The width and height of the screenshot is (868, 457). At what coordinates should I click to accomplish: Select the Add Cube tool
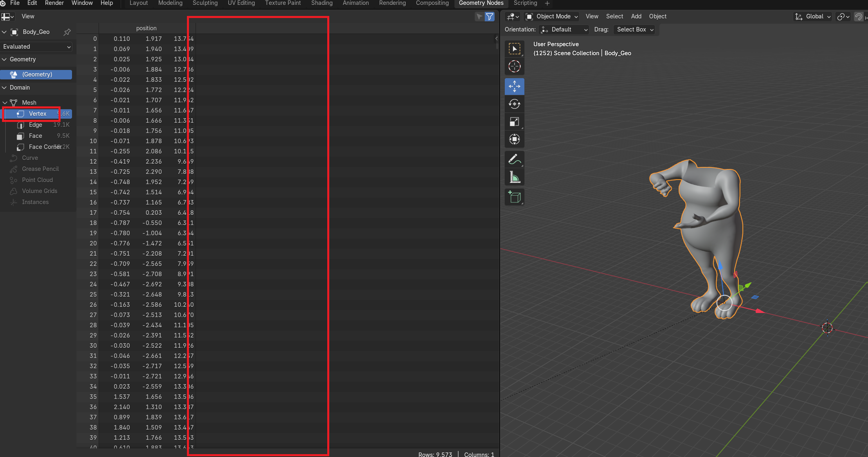(515, 197)
